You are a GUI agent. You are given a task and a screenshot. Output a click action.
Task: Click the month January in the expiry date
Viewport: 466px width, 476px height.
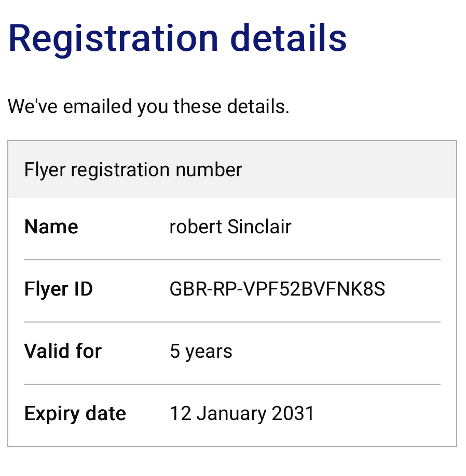(x=232, y=413)
